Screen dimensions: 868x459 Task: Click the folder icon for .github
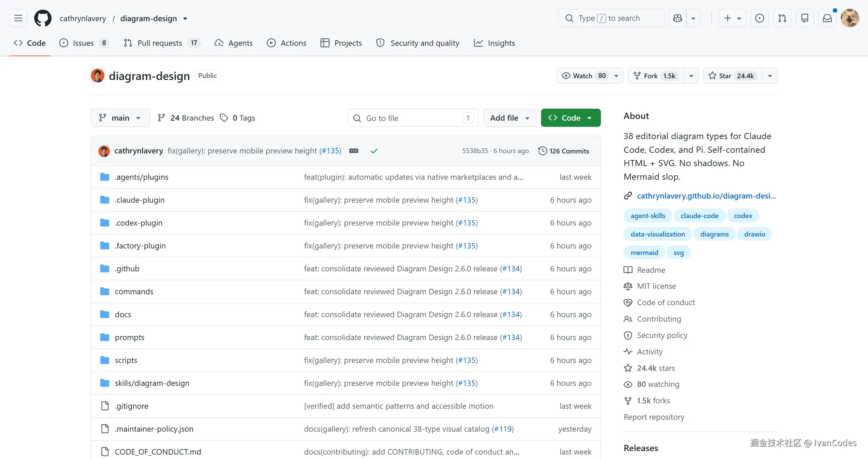pyautogui.click(x=105, y=269)
